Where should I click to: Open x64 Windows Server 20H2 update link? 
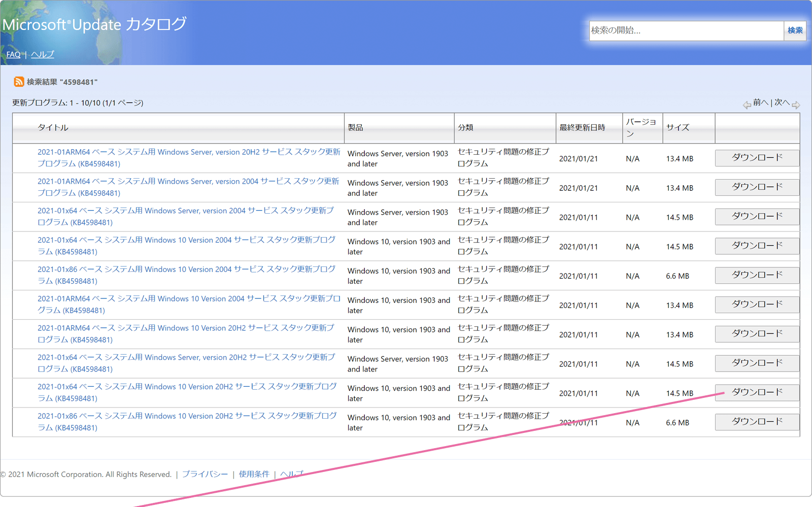(186, 363)
